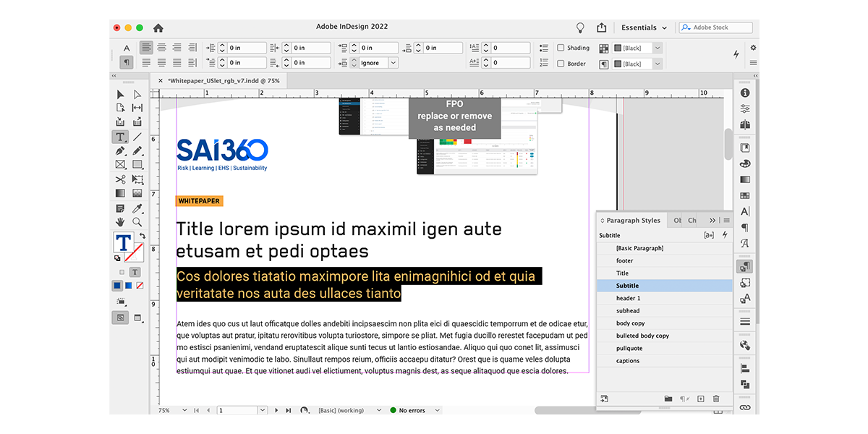Toggle Align center paragraph button
868x434 pixels.
coord(161,48)
